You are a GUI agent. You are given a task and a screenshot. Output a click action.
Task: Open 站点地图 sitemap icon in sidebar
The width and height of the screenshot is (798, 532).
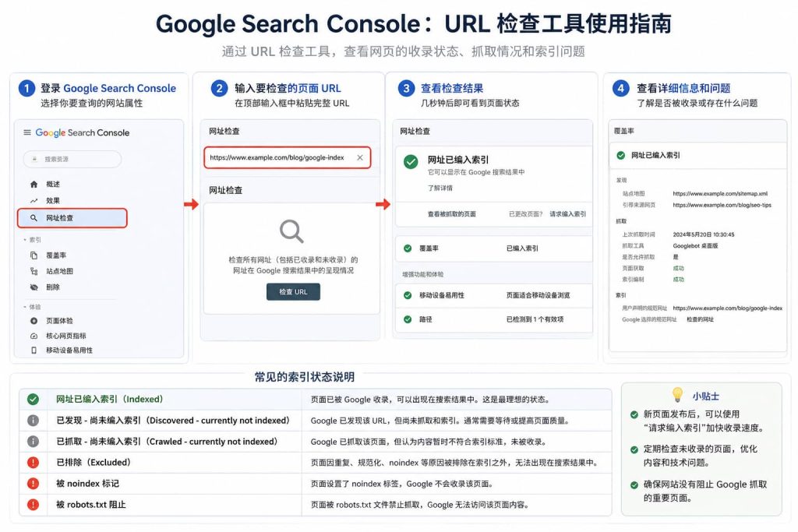(x=34, y=271)
